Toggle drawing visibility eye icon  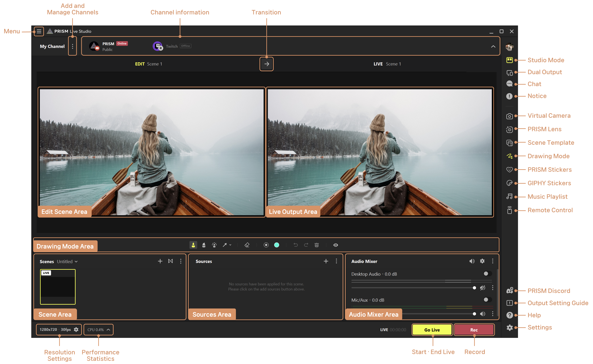pyautogui.click(x=335, y=245)
